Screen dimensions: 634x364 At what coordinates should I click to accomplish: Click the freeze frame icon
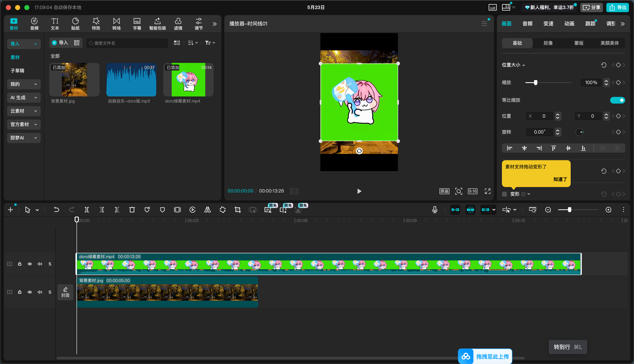[x=177, y=210]
